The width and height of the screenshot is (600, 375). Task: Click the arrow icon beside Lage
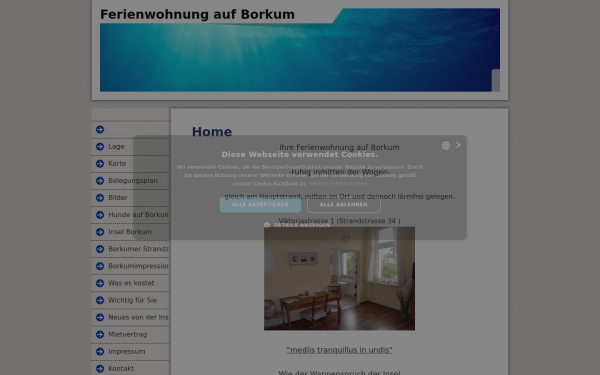coord(100,147)
